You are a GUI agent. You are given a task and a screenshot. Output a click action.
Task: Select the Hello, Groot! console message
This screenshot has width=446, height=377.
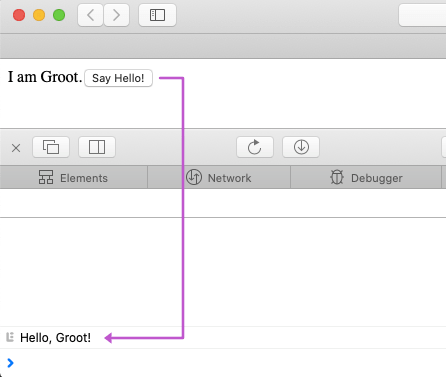223,338
